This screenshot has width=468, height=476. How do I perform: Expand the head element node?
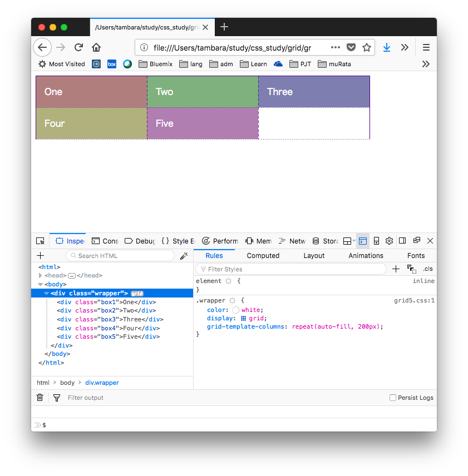[x=40, y=275]
